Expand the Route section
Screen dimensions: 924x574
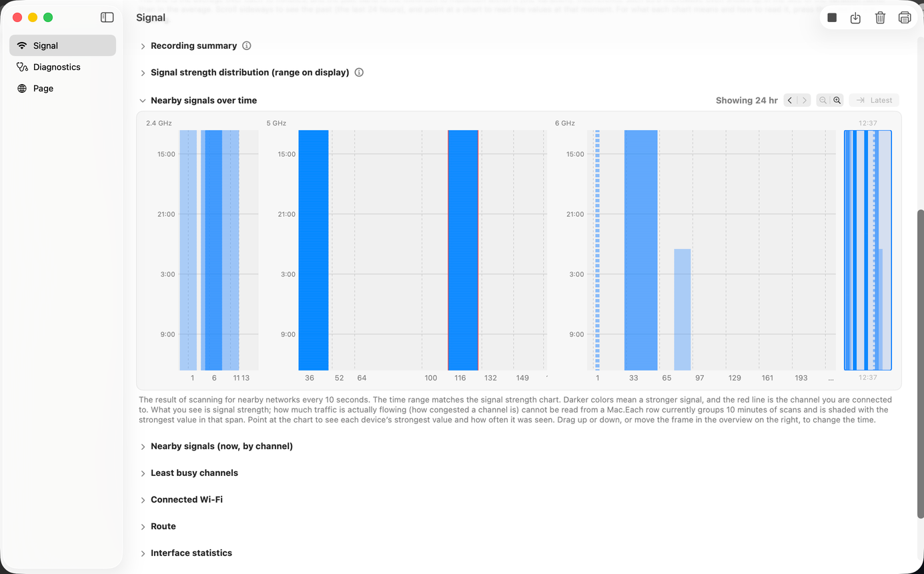[x=143, y=527]
